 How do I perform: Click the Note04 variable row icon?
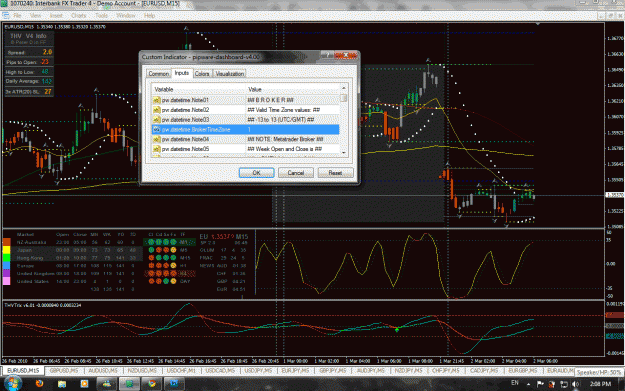(157, 139)
